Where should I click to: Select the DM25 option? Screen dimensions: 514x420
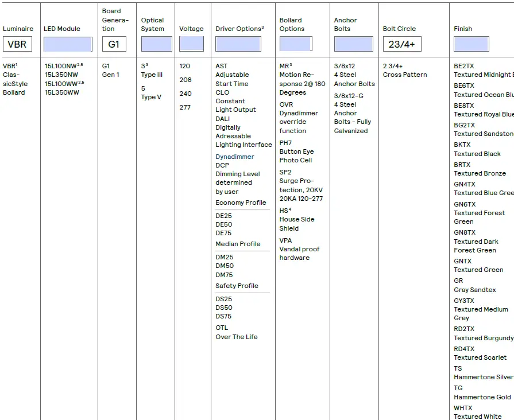pyautogui.click(x=225, y=257)
